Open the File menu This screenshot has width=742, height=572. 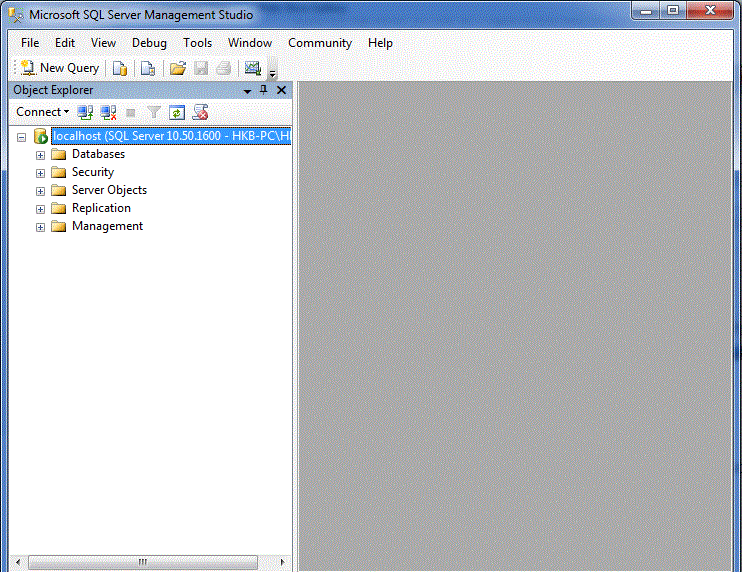coord(30,43)
